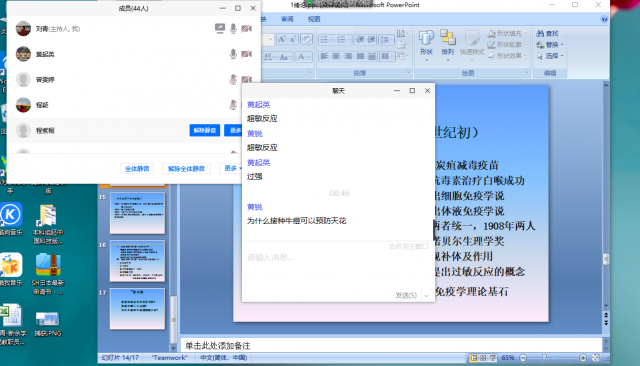Click the 查找 find icon

(x=548, y=33)
